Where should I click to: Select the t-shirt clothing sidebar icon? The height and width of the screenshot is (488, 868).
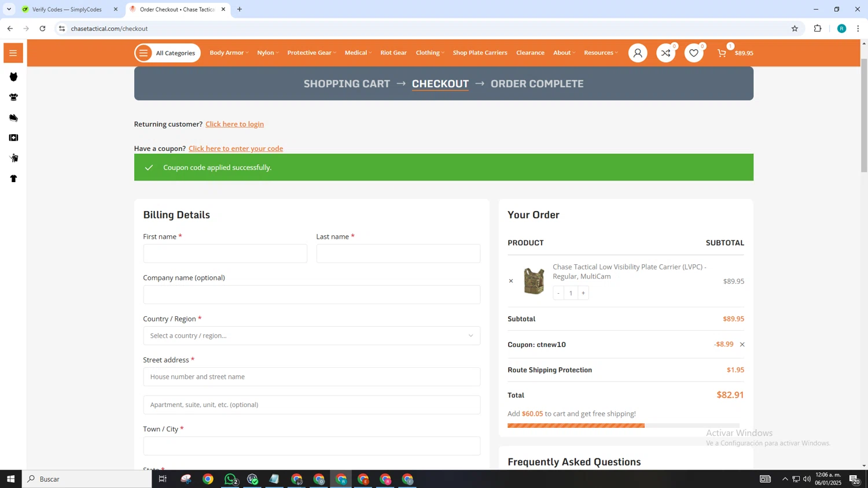pyautogui.click(x=13, y=179)
